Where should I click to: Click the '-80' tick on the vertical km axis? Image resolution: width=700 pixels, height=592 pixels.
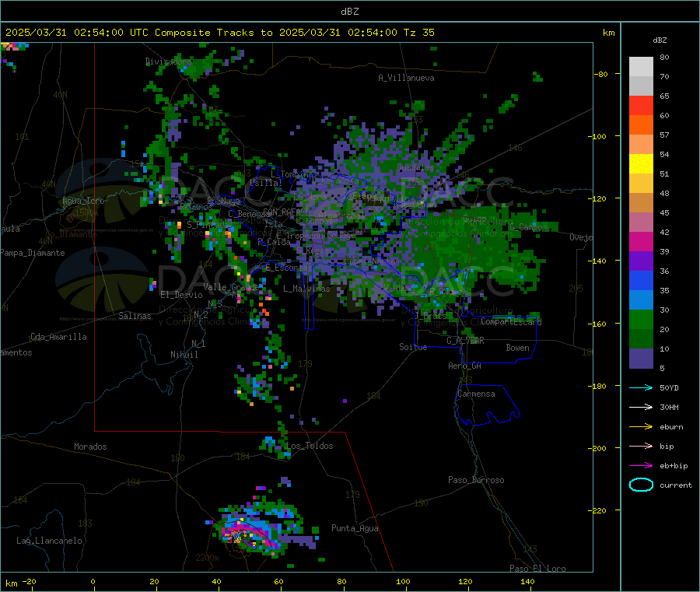601,74
